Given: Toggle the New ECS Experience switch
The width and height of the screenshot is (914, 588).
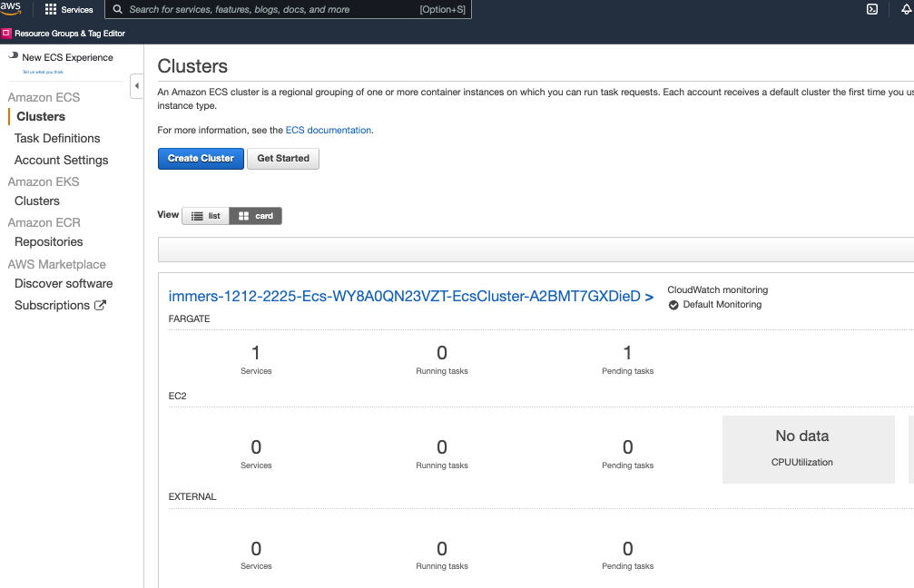Looking at the screenshot, I should (13, 55).
